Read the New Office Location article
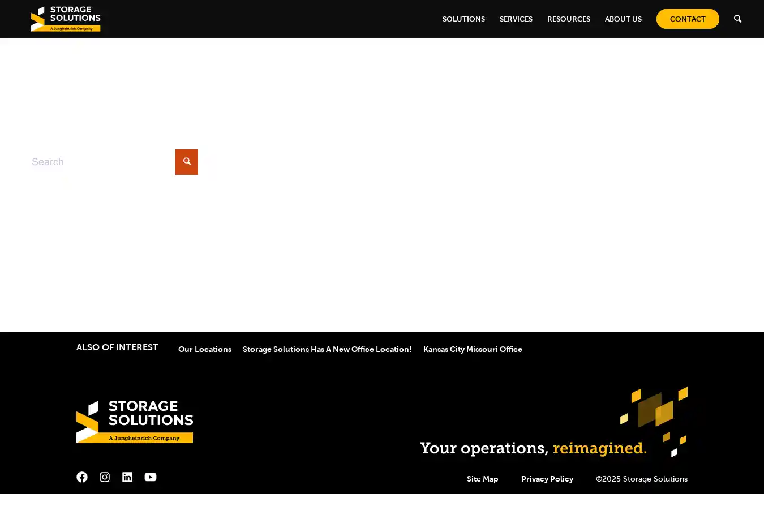Image resolution: width=764 pixels, height=532 pixels. 327,349
